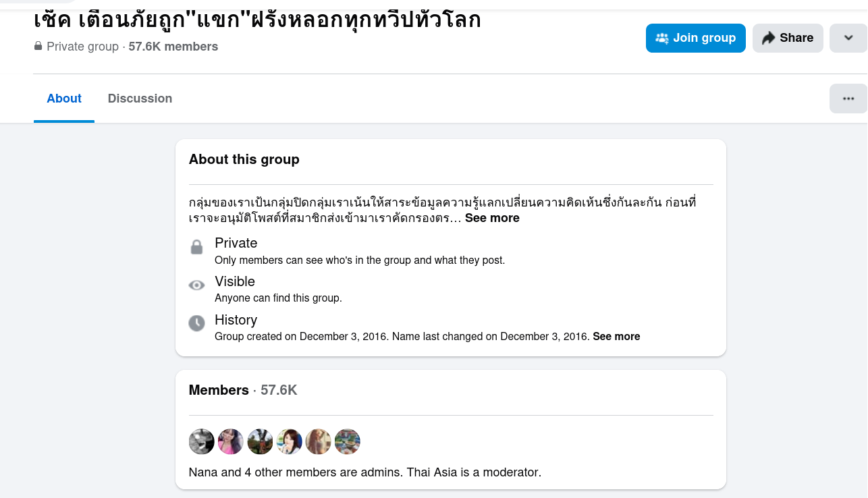Expand the chevron dropdown beside Share
868x498 pixels.
pyautogui.click(x=848, y=38)
